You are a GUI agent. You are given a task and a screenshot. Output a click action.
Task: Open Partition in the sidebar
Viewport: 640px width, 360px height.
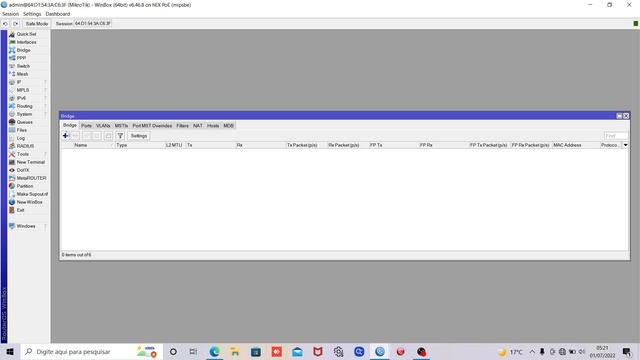[25, 186]
